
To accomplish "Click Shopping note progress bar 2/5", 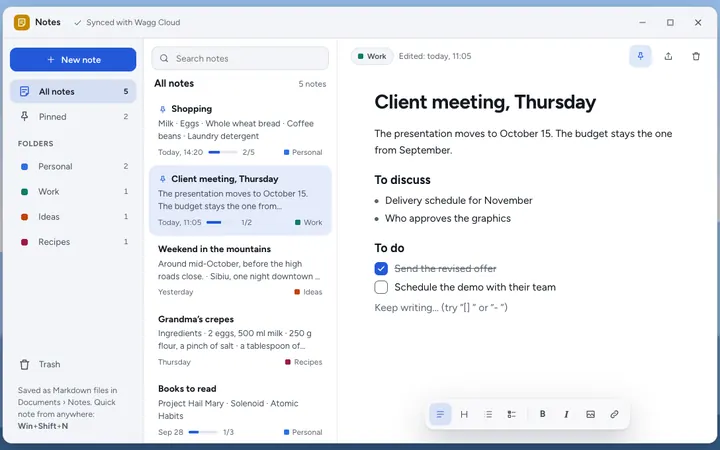I will (223, 152).
